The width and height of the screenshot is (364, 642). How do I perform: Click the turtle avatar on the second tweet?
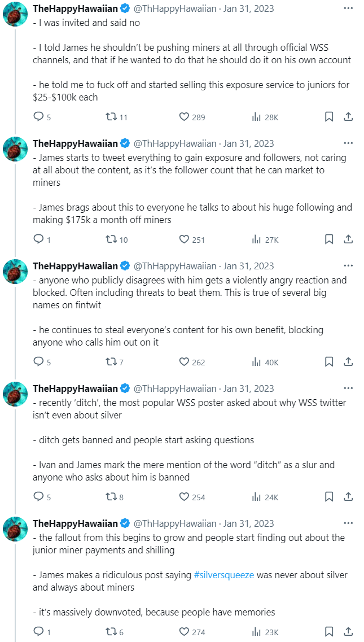pos(15,149)
